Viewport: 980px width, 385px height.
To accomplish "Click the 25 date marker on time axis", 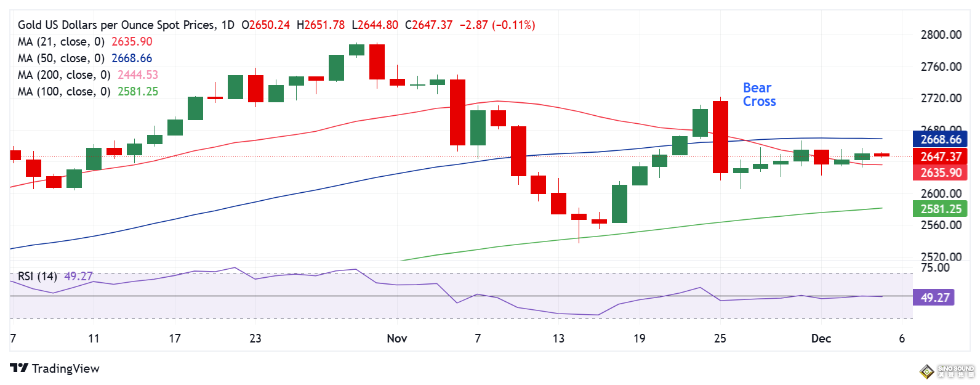I will click(720, 338).
